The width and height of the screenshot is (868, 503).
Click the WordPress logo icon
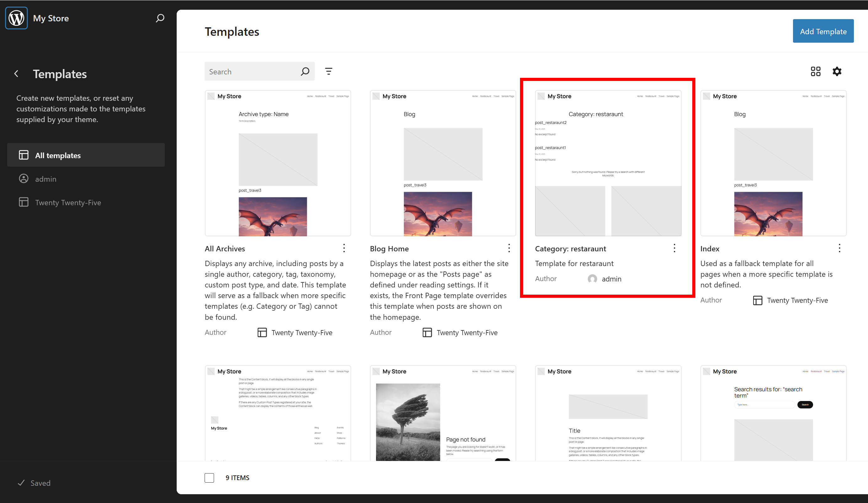(16, 18)
